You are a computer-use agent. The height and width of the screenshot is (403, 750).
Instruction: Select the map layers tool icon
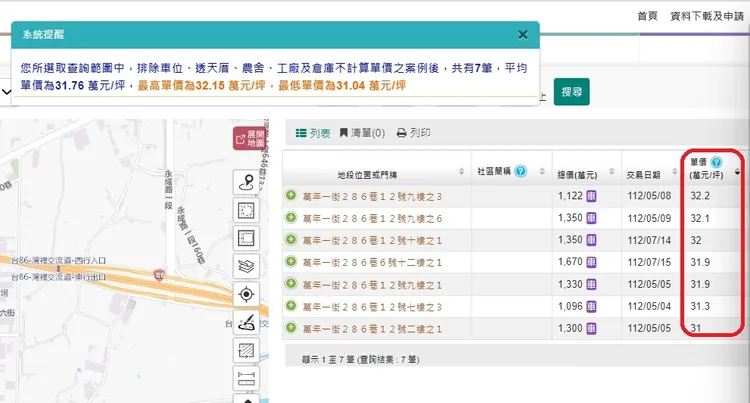tap(246, 266)
